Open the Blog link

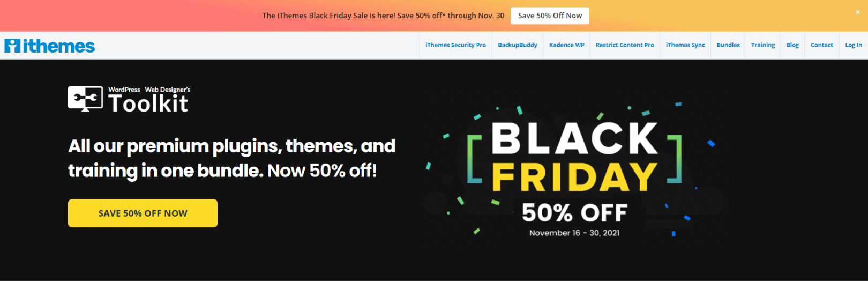tap(792, 45)
